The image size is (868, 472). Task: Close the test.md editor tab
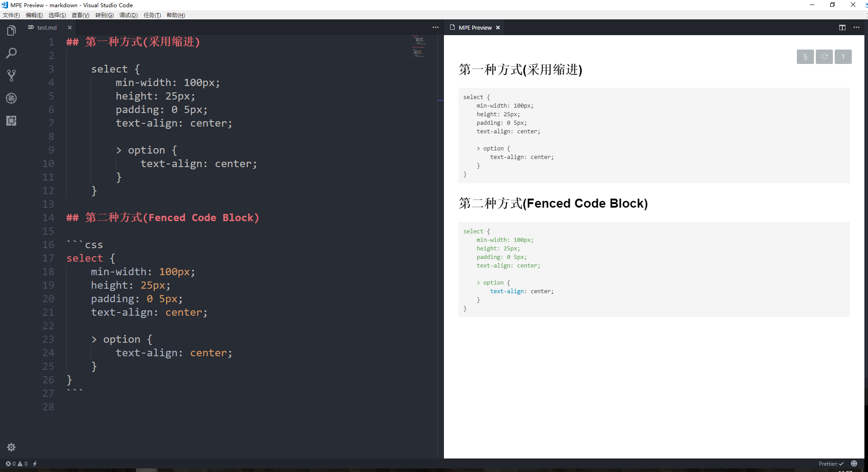coord(70,27)
